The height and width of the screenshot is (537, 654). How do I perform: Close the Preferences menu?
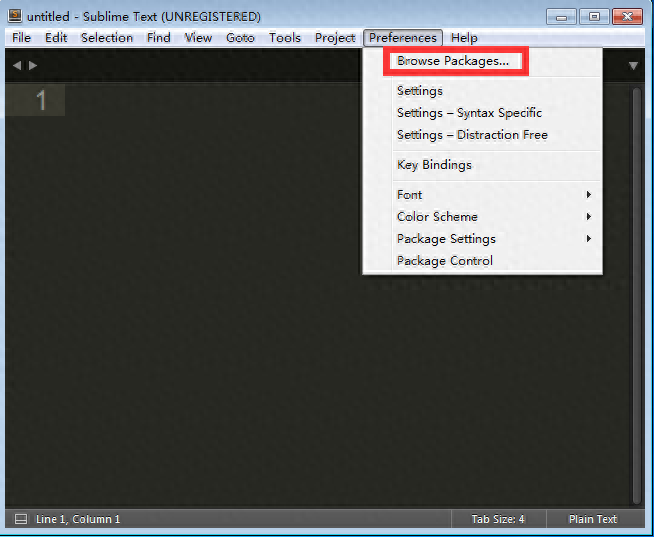(402, 38)
